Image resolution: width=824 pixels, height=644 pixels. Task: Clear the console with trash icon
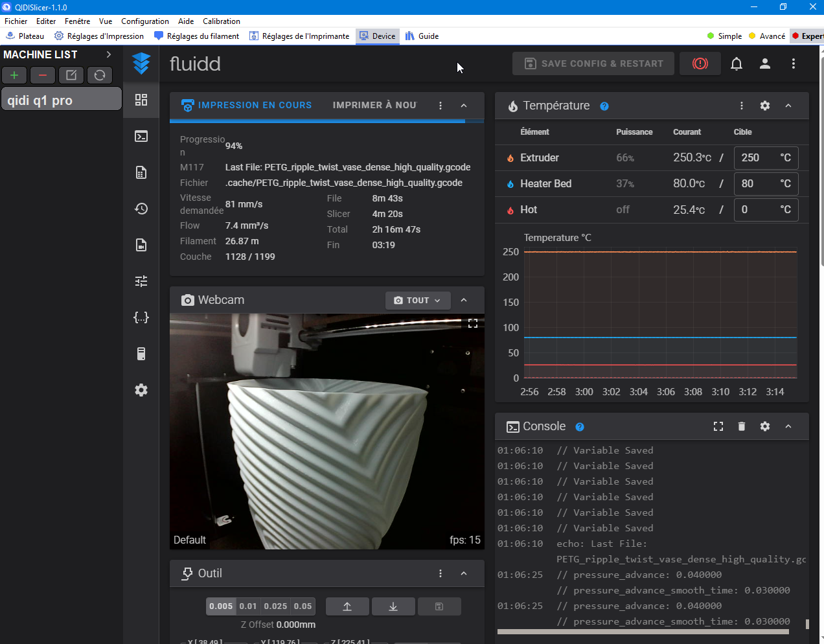[x=742, y=426]
